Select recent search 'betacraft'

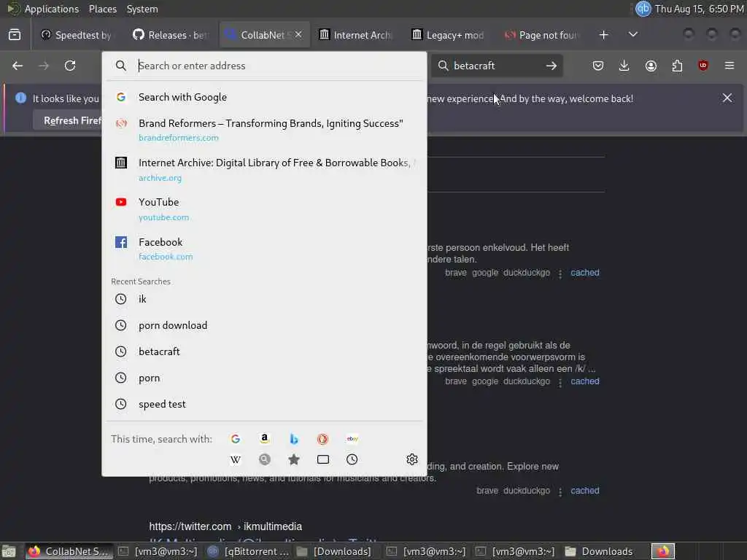[x=264, y=351]
